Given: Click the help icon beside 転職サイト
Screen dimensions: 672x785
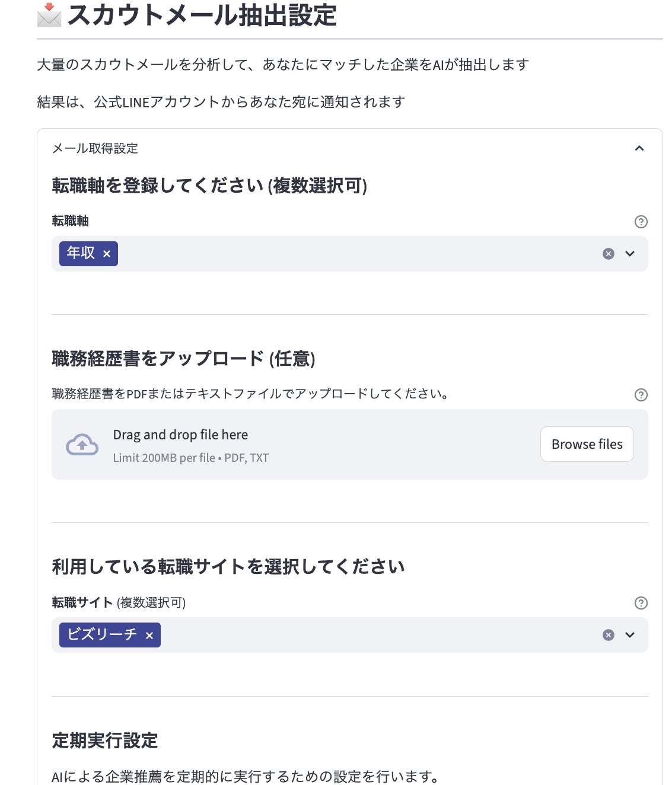Looking at the screenshot, I should pyautogui.click(x=641, y=603).
